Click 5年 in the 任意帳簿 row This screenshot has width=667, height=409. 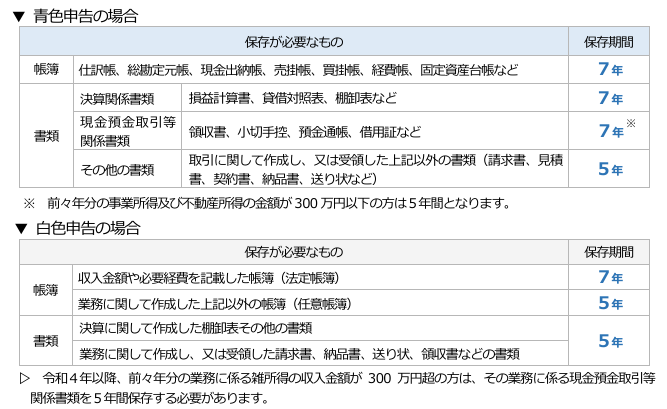608,303
